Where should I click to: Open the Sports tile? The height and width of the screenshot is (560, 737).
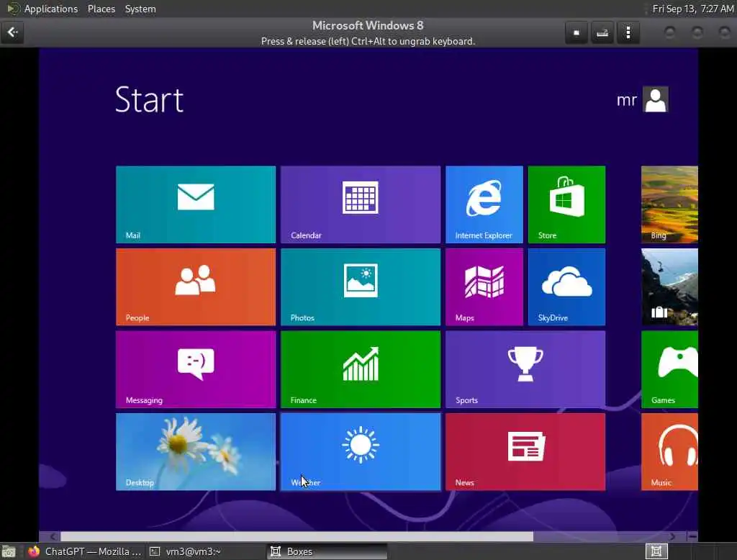coord(525,369)
